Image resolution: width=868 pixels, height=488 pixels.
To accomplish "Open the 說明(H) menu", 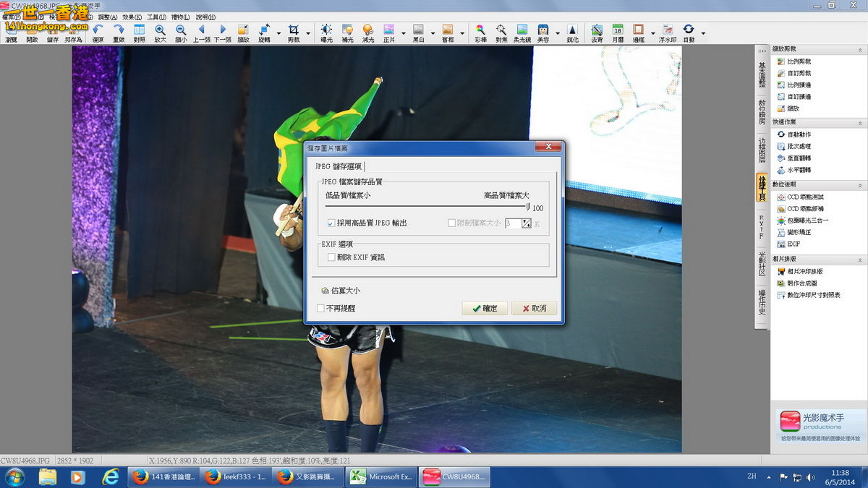I will [x=205, y=17].
